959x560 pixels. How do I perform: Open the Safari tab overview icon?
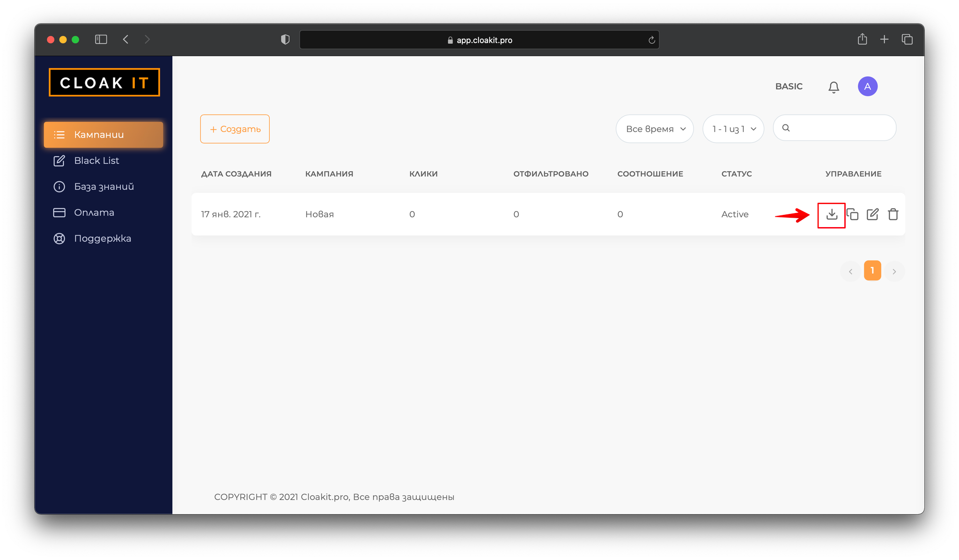point(907,39)
